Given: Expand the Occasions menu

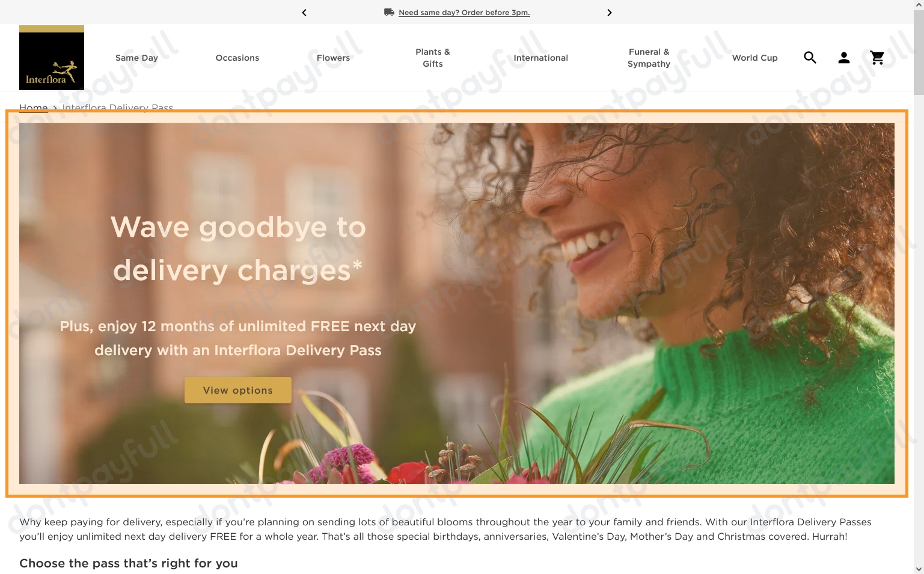Looking at the screenshot, I should click(x=237, y=58).
